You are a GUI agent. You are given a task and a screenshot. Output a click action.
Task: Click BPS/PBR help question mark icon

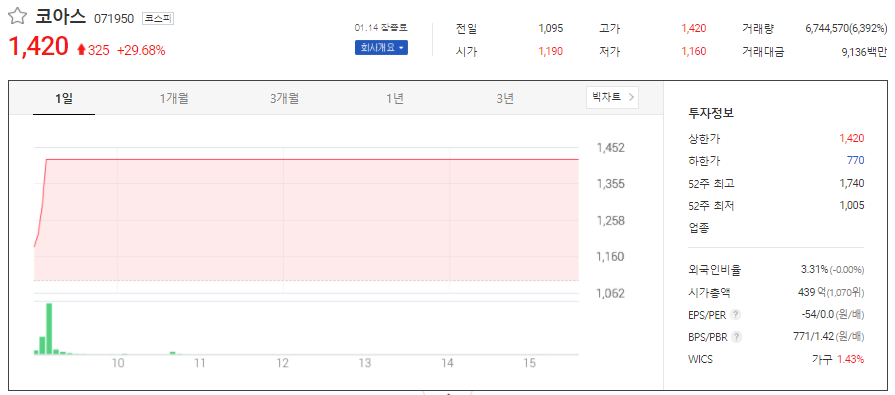(x=736, y=337)
